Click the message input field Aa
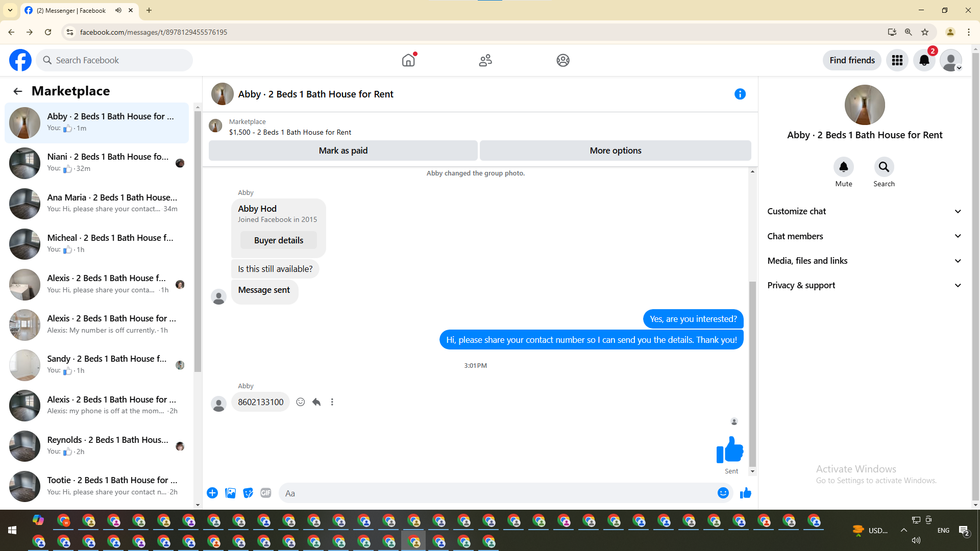Viewport: 980px width, 551px height. tap(498, 493)
